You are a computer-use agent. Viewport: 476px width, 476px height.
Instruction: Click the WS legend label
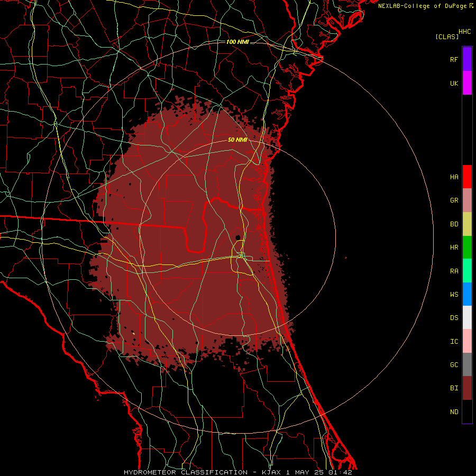coord(454,294)
